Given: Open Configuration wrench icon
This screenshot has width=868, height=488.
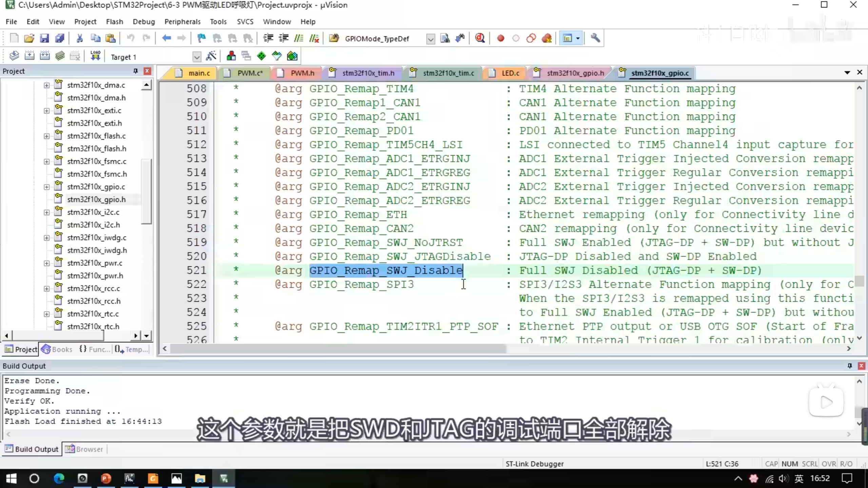Looking at the screenshot, I should click(595, 38).
